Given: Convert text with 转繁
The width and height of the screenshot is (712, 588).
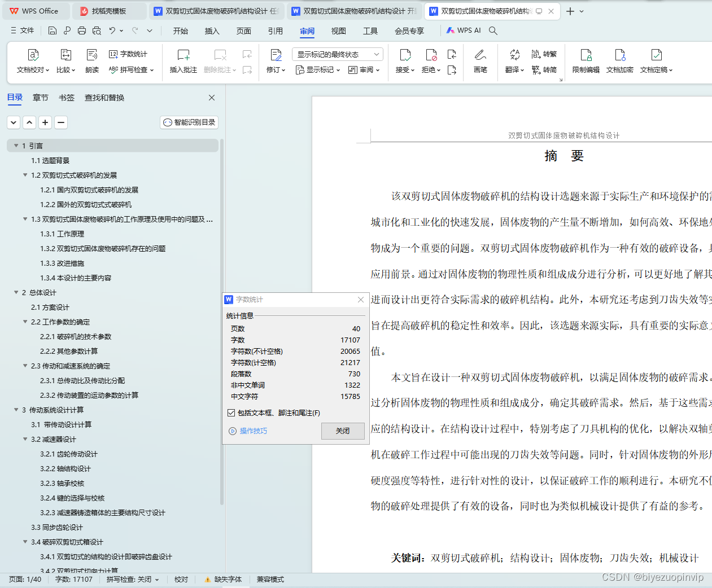Looking at the screenshot, I should (544, 54).
